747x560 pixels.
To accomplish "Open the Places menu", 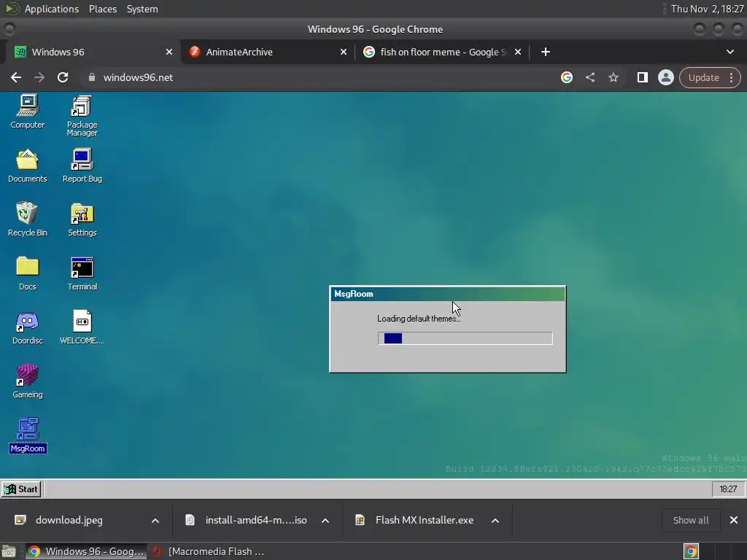I will (102, 9).
